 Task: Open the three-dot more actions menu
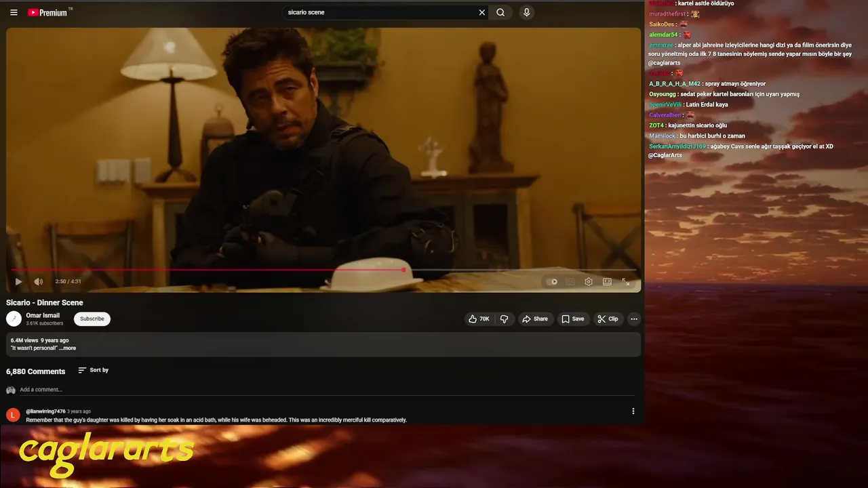(x=634, y=319)
